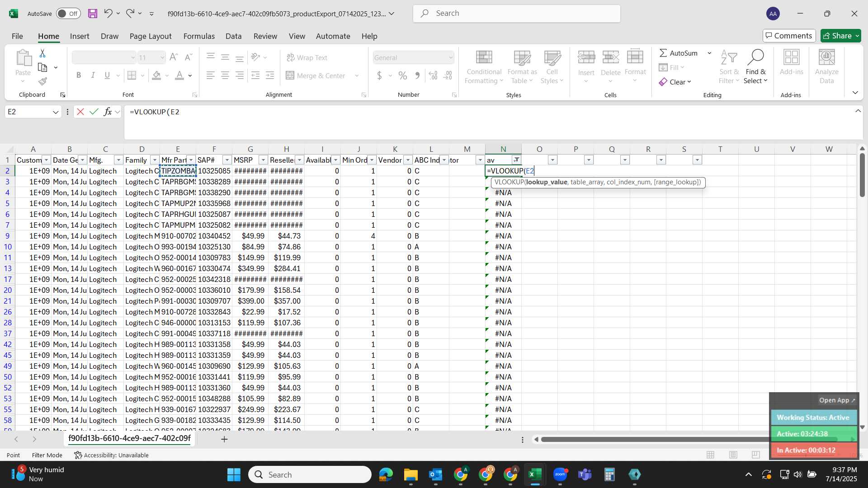Toggle Wrap Text
Viewport: 868px width, 488px height.
pos(307,58)
